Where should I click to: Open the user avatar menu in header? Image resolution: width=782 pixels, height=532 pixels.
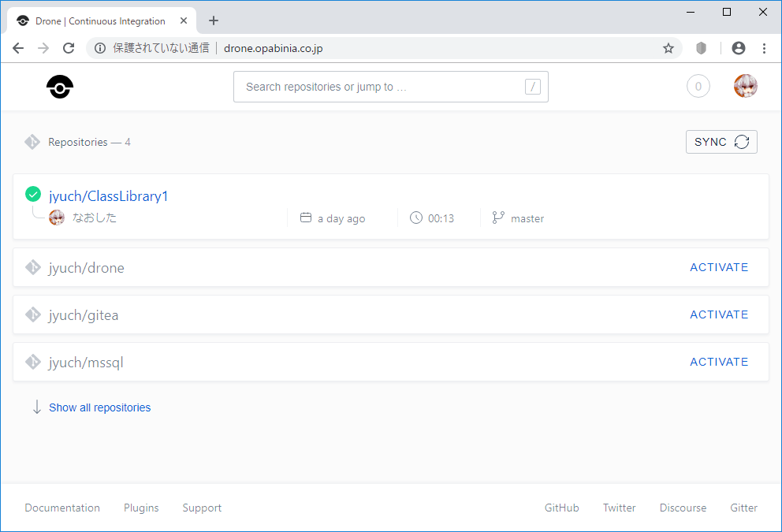coord(745,86)
